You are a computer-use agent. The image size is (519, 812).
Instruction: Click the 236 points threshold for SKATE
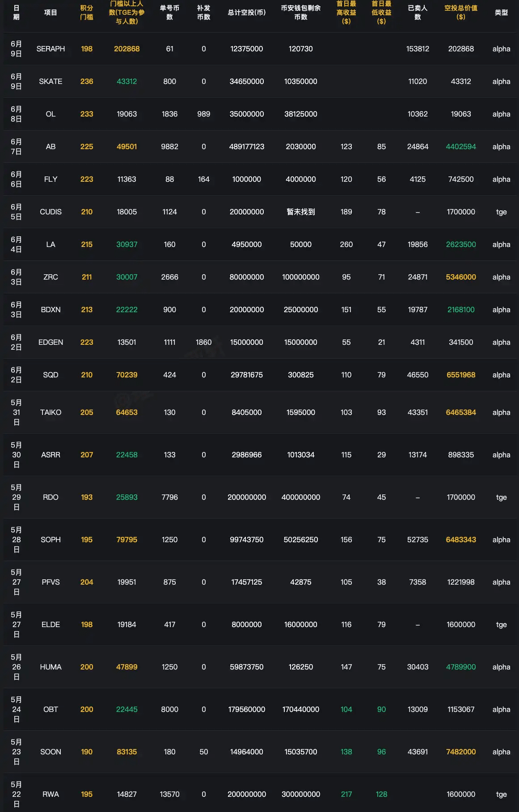(87, 81)
